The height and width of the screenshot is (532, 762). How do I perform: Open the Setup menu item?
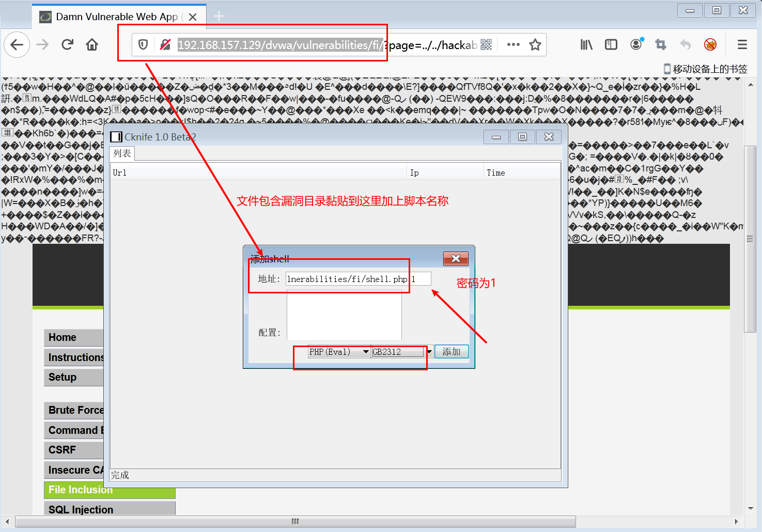click(73, 377)
